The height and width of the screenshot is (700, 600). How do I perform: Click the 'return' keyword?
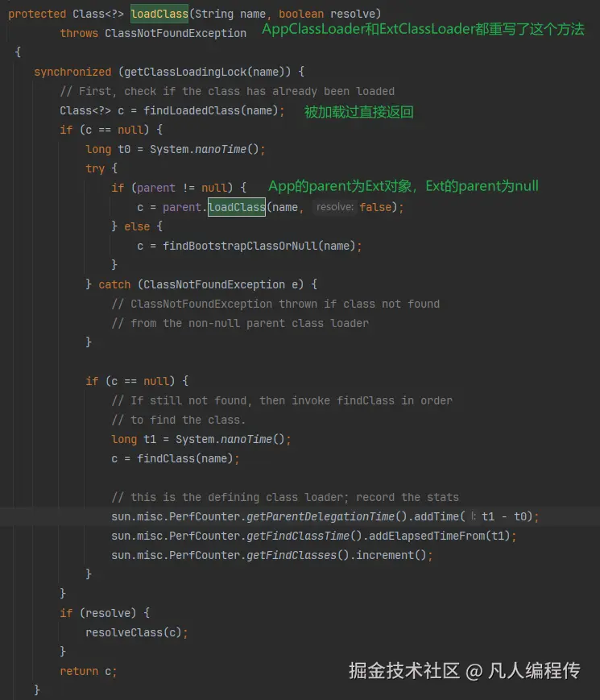[79, 671]
